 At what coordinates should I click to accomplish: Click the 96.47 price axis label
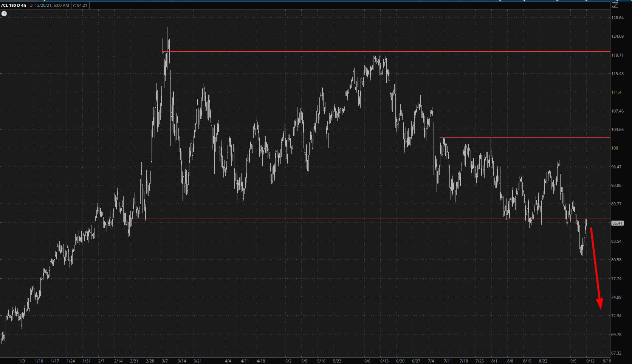click(x=616, y=167)
